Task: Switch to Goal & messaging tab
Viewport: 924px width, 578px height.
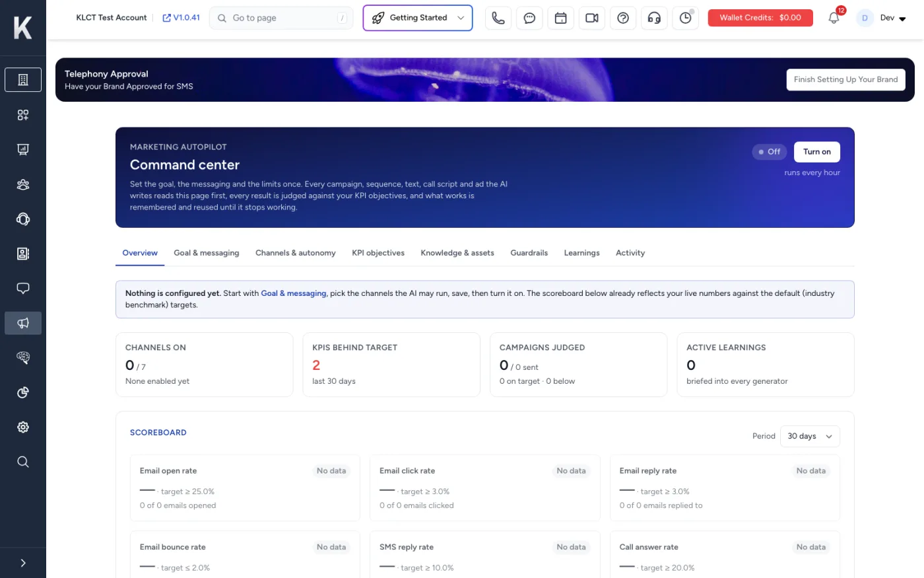Action: tap(207, 253)
